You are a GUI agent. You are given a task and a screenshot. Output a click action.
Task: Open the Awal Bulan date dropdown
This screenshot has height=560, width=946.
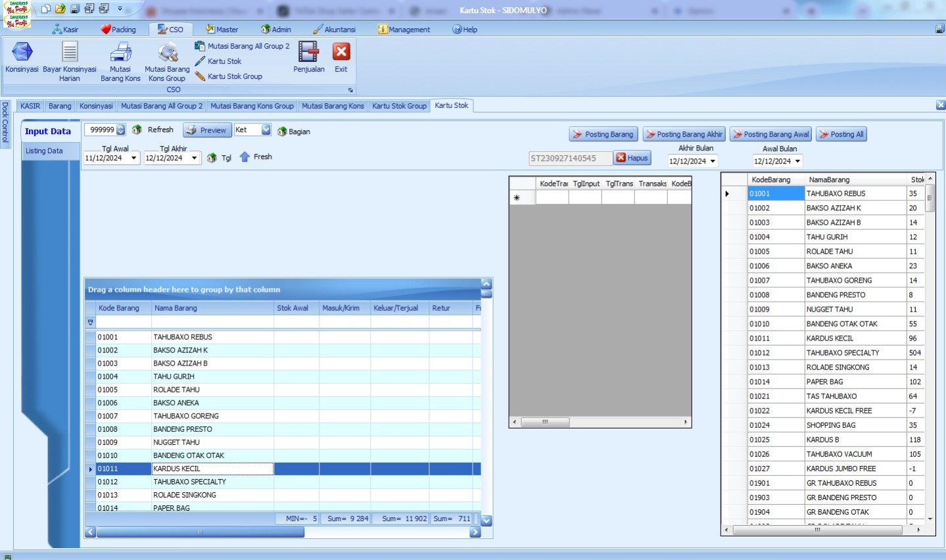pos(798,162)
